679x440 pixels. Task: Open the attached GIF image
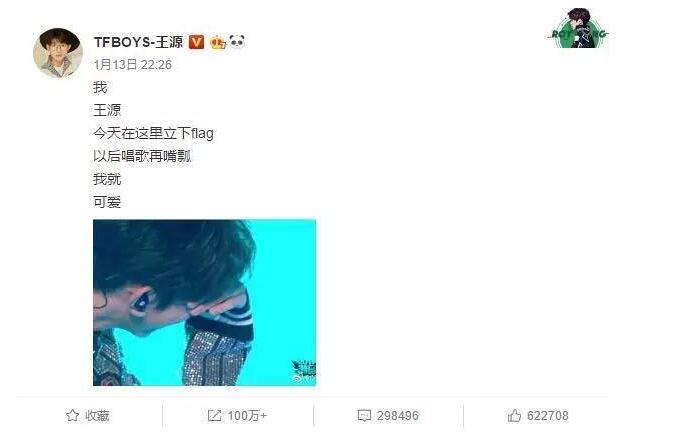[x=204, y=302]
